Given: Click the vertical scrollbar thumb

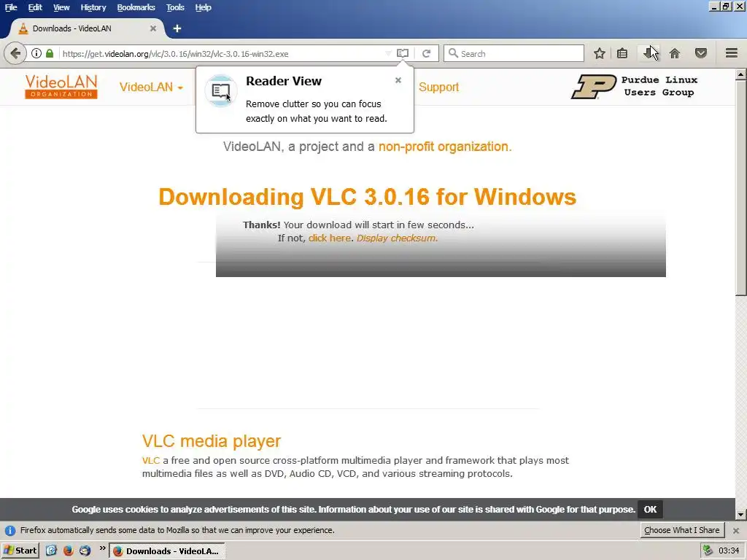Looking at the screenshot, I should (x=741, y=188).
